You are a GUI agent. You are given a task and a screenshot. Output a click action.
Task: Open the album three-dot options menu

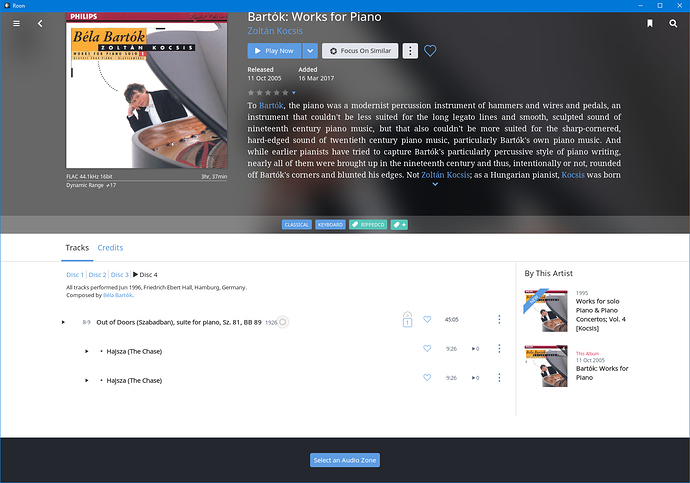coord(410,51)
